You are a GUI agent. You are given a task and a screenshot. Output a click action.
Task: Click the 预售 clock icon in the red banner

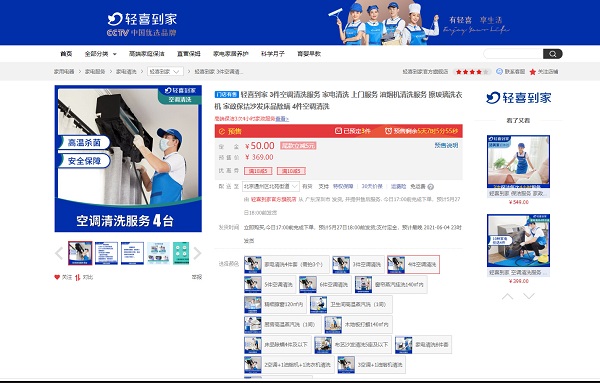pyautogui.click(x=222, y=131)
